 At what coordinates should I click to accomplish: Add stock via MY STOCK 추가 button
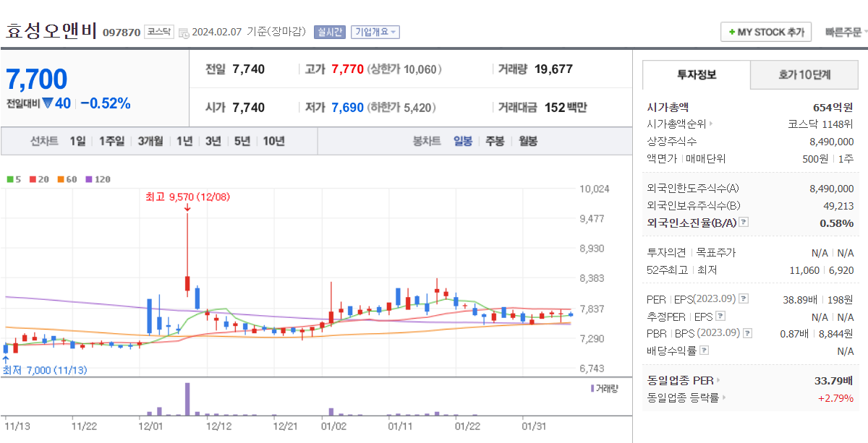(x=766, y=32)
